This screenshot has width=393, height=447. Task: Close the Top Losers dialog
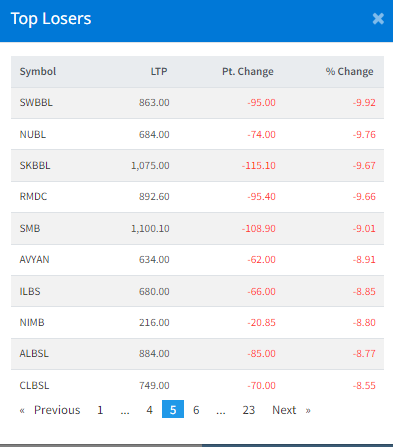click(378, 19)
